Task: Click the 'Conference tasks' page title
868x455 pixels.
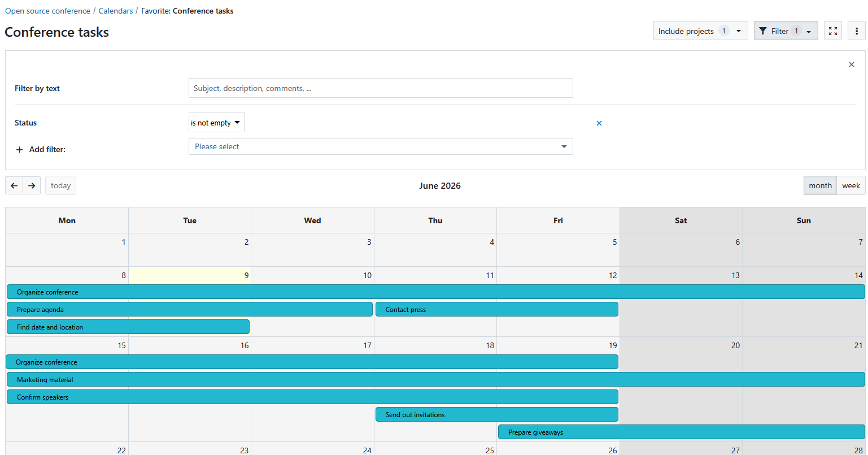Action: 56,32
